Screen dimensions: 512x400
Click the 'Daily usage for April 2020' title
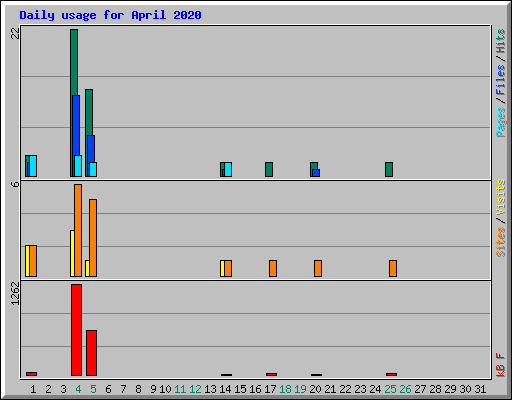(x=110, y=15)
